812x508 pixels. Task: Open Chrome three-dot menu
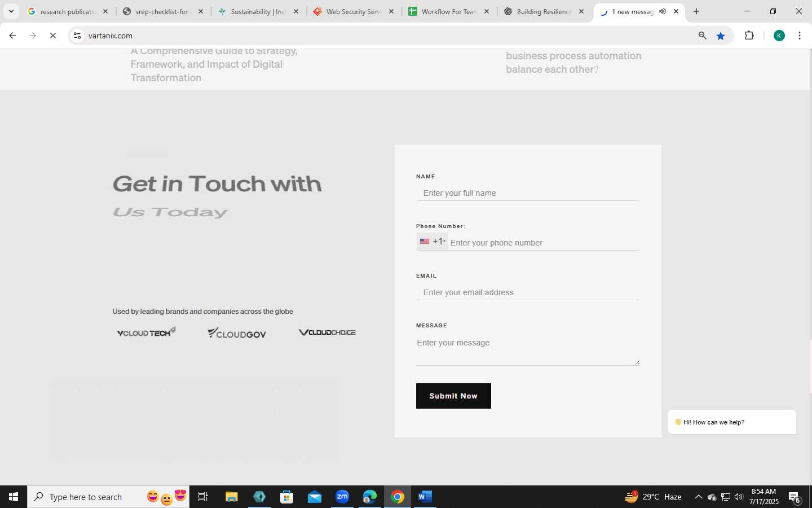pos(800,36)
